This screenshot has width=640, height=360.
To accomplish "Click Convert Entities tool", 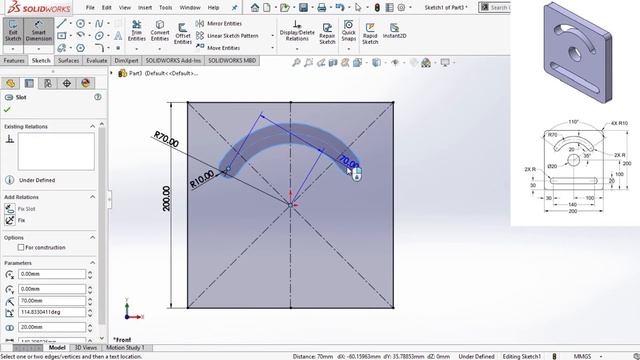I will (x=160, y=31).
